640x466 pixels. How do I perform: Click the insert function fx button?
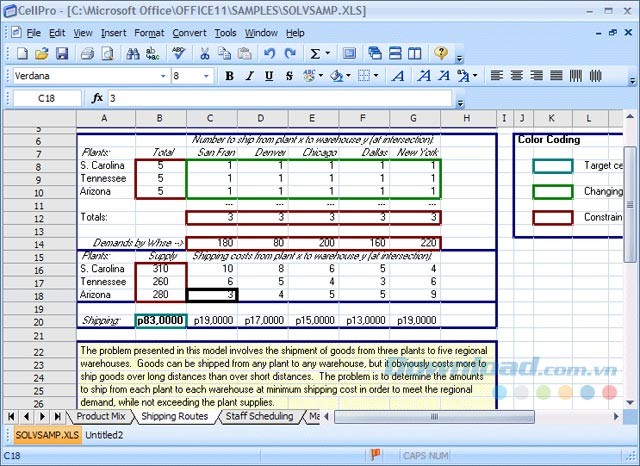click(97, 98)
